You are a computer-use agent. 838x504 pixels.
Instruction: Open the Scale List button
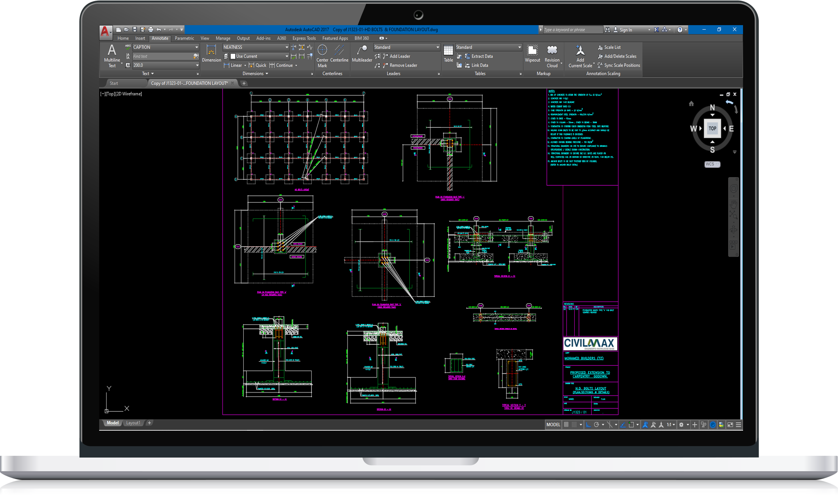609,47
